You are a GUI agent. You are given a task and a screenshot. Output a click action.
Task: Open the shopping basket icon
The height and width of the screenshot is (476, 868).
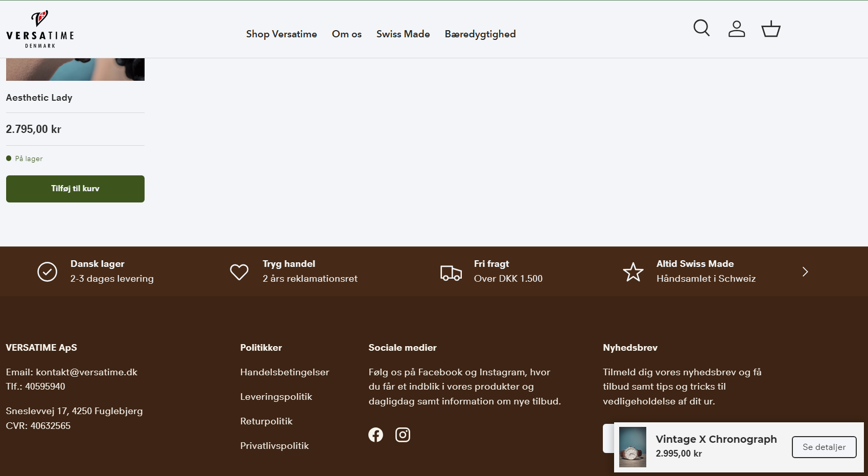click(770, 29)
